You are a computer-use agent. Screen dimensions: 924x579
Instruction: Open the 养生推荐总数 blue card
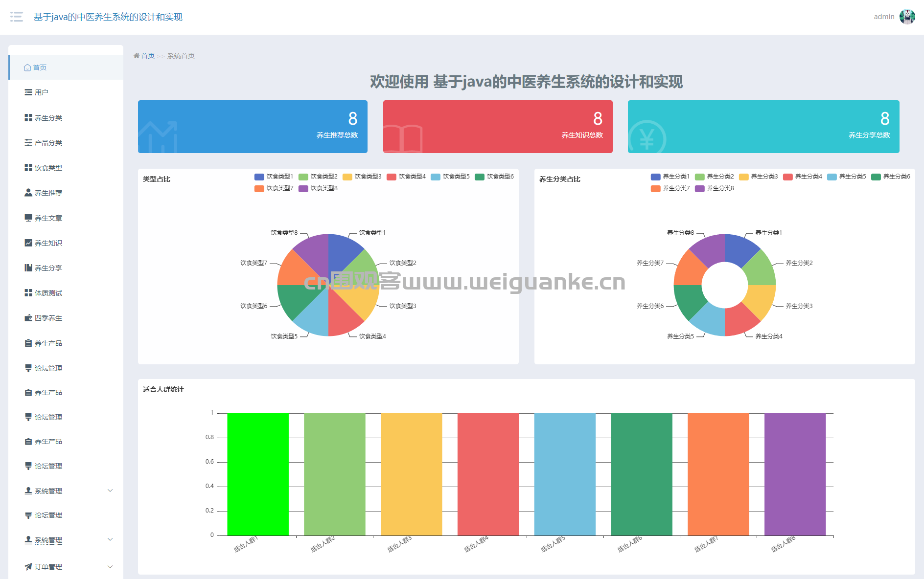253,127
